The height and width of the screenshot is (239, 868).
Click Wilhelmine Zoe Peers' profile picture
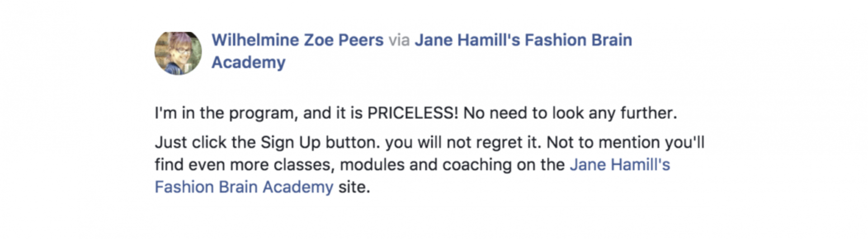tap(178, 53)
